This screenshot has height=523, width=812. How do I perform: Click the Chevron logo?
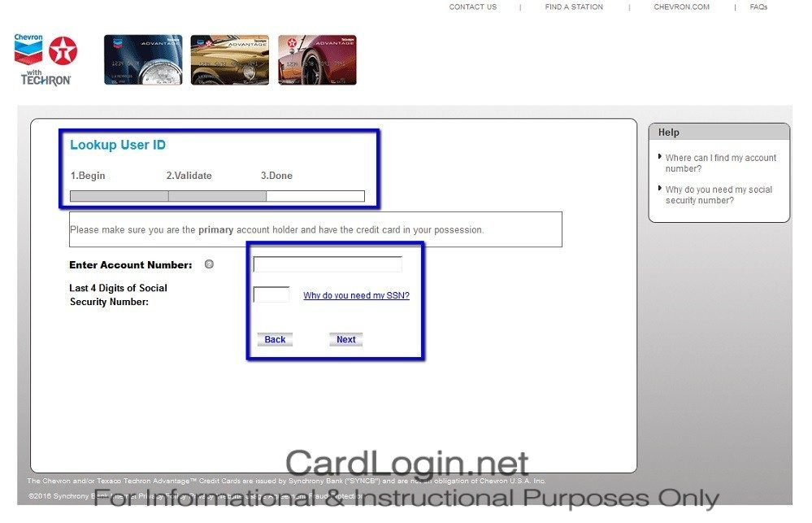(28, 50)
